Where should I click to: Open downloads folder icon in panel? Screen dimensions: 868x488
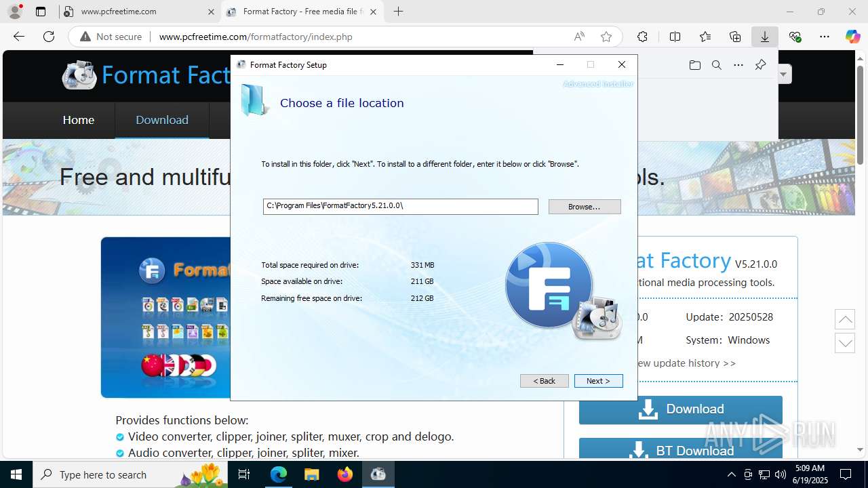tap(694, 65)
